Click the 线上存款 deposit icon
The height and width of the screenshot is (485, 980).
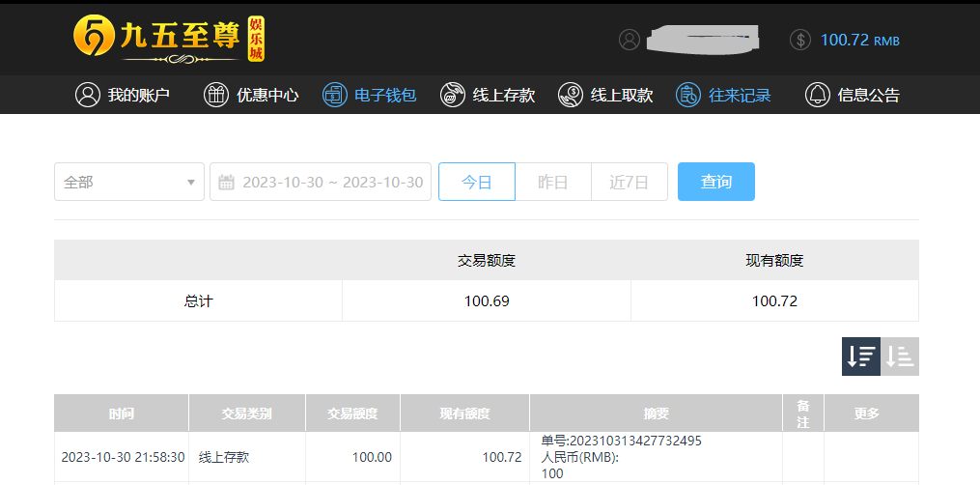coord(453,95)
